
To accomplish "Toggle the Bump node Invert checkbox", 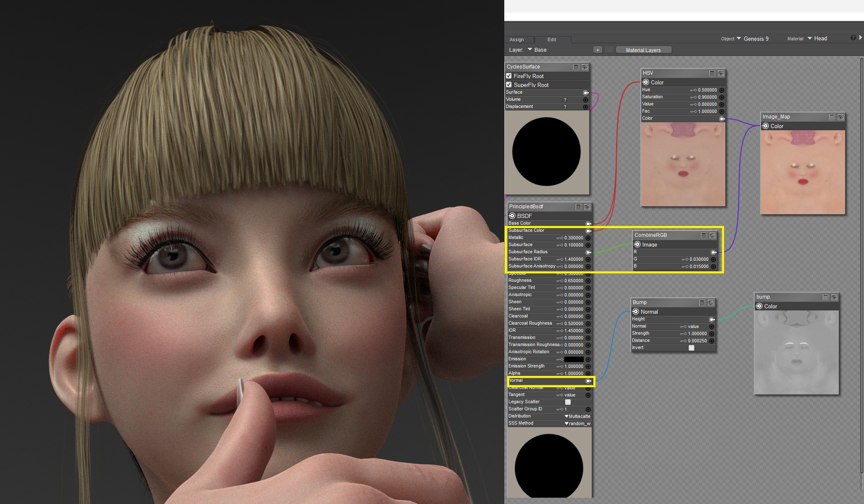I will pyautogui.click(x=691, y=348).
